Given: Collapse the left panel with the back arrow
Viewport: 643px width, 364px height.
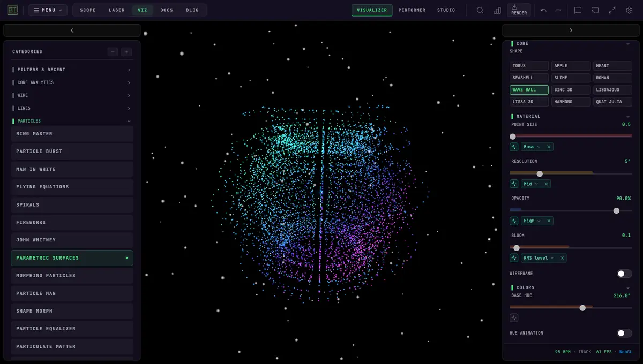Looking at the screenshot, I should (72, 31).
